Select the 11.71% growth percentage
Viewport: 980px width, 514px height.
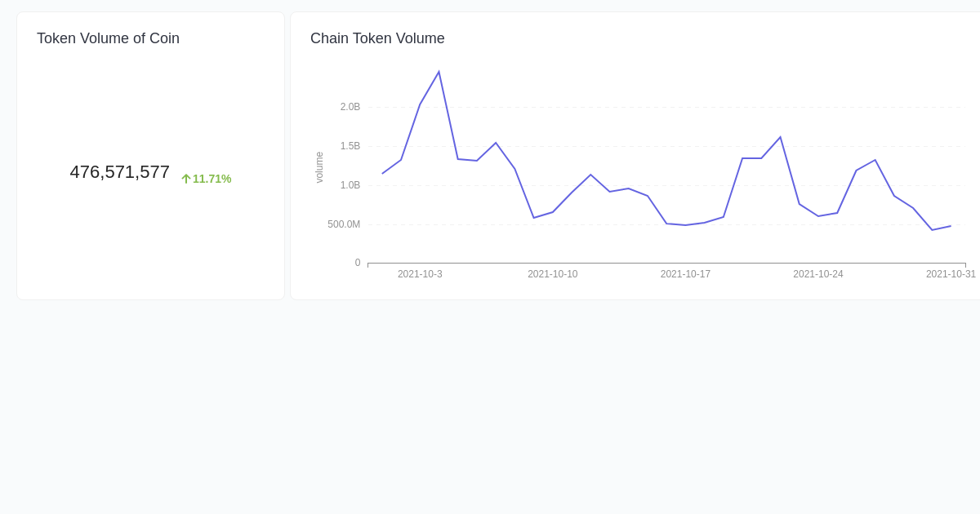point(212,179)
